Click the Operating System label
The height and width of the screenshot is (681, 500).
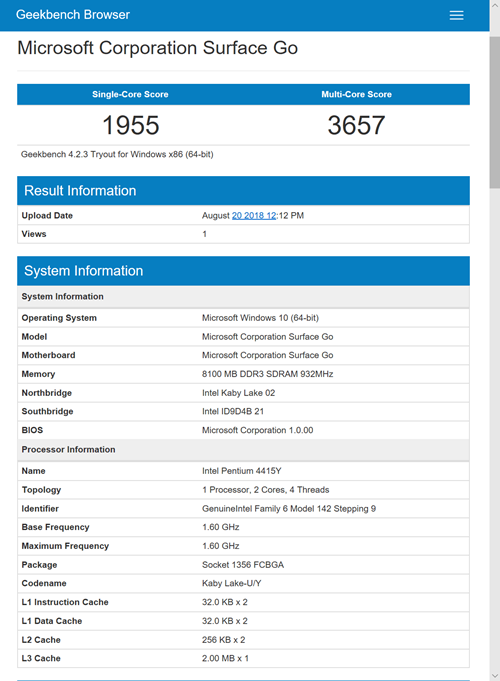pyautogui.click(x=59, y=318)
